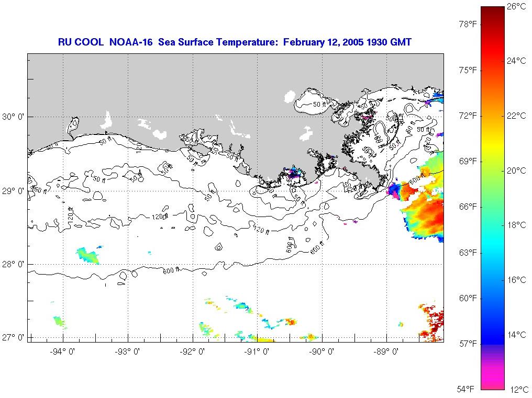532x398 pixels.
Task: Pick the "12°C" color scale label
Action: click(518, 390)
